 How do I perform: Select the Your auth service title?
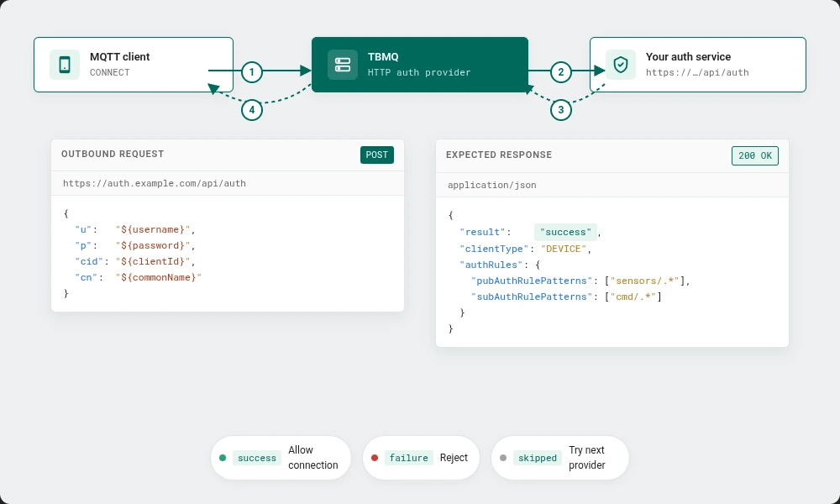(x=688, y=57)
